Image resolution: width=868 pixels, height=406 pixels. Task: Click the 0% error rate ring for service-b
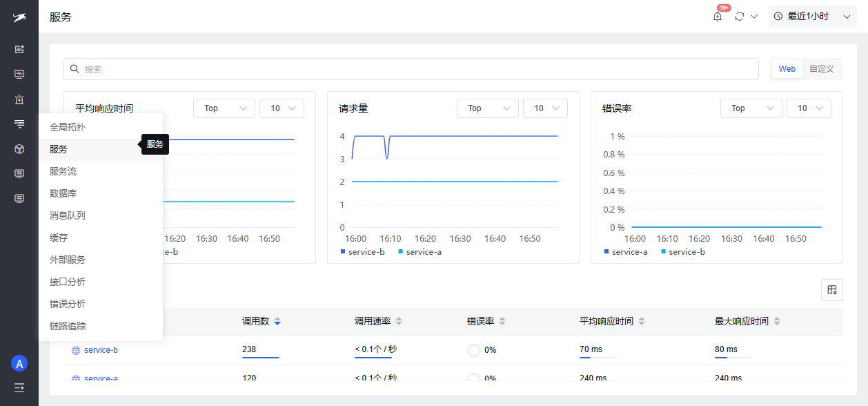coord(474,351)
